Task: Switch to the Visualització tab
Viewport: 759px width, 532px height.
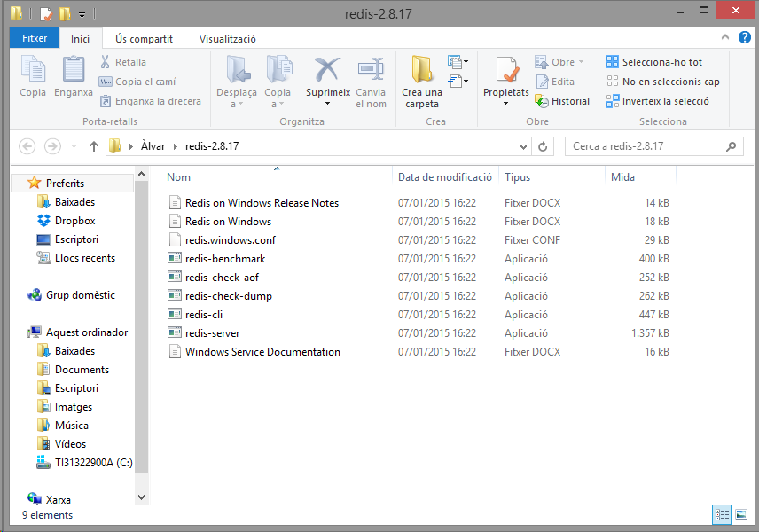Action: (x=228, y=39)
